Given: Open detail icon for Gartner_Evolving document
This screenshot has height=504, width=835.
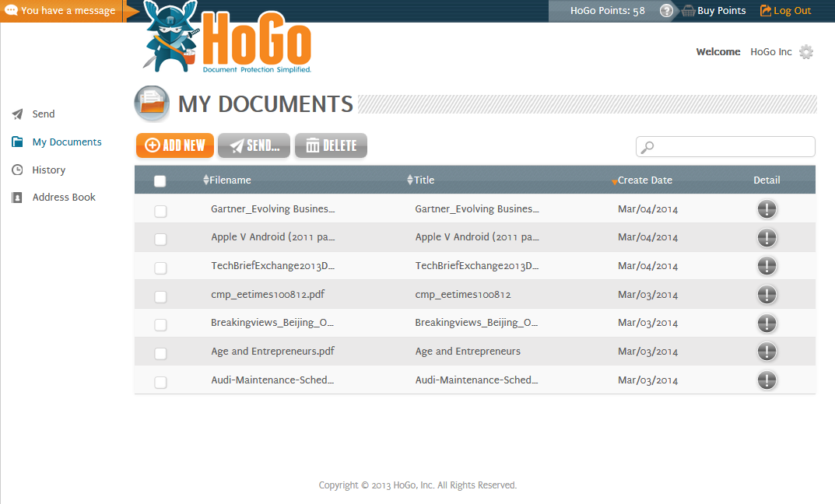Looking at the screenshot, I should pyautogui.click(x=767, y=209).
